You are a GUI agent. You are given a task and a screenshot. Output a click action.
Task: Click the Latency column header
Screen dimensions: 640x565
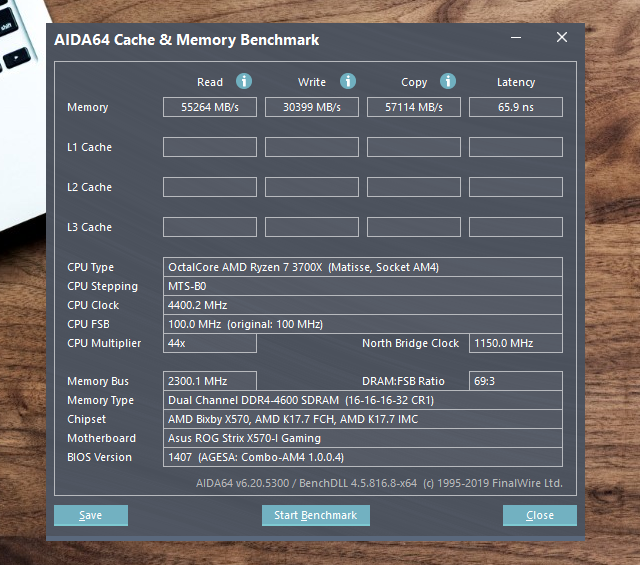[x=516, y=82]
